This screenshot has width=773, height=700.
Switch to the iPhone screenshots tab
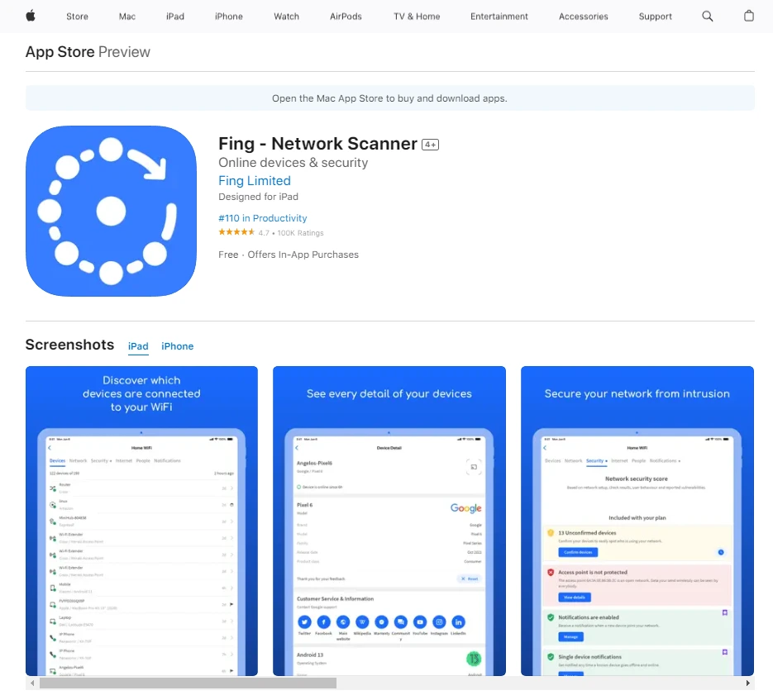178,346
